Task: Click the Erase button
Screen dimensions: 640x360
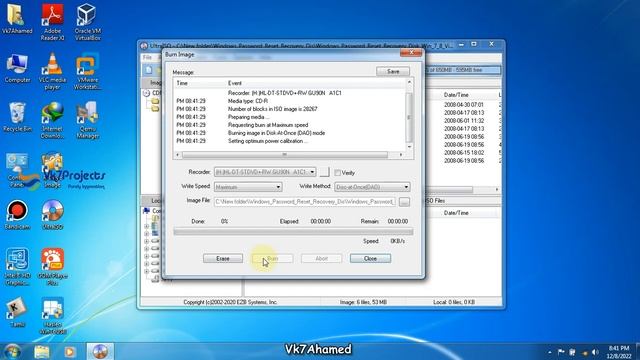Action: click(223, 258)
